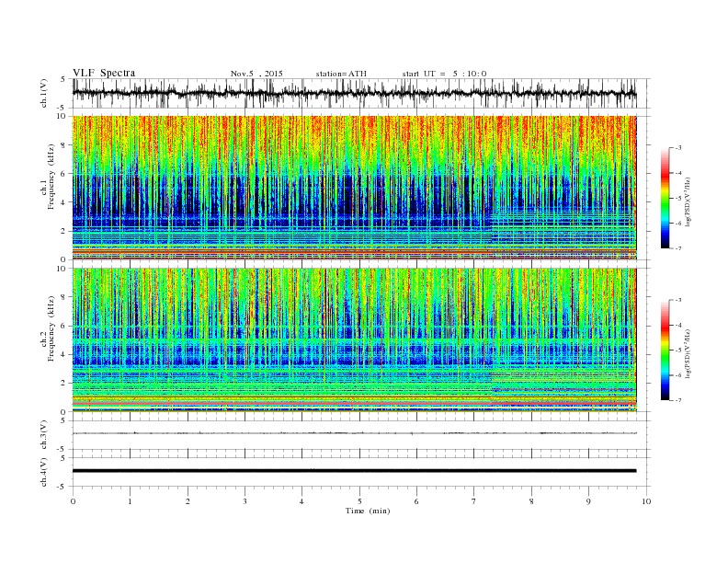
Task: Click the "ch.4(V)" axis label
Action: click(x=44, y=472)
